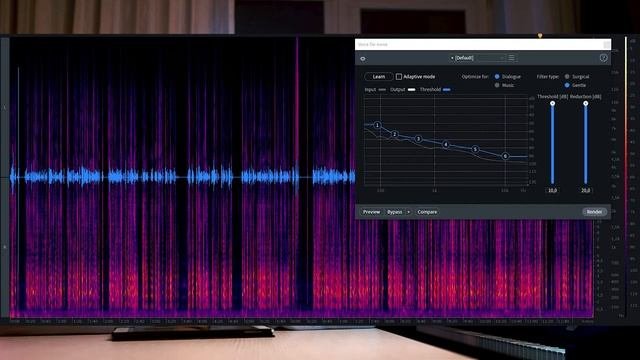Choose Gentle filter type

tap(567, 85)
